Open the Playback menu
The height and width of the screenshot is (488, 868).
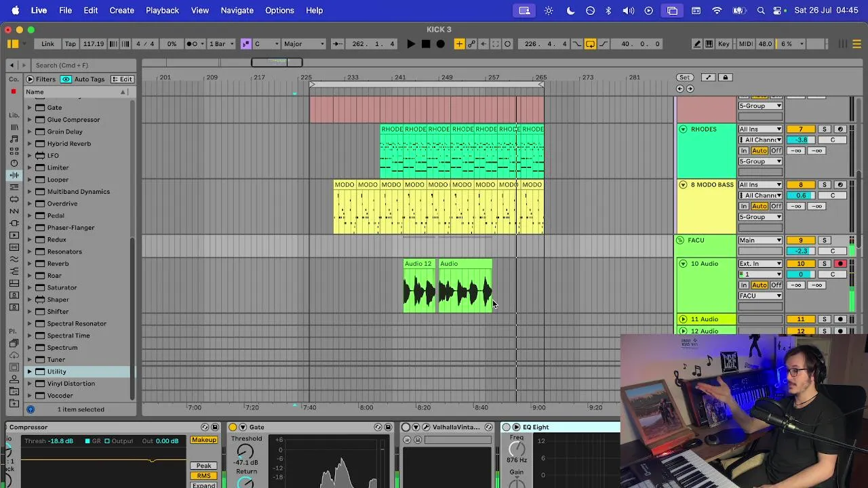pos(162,10)
